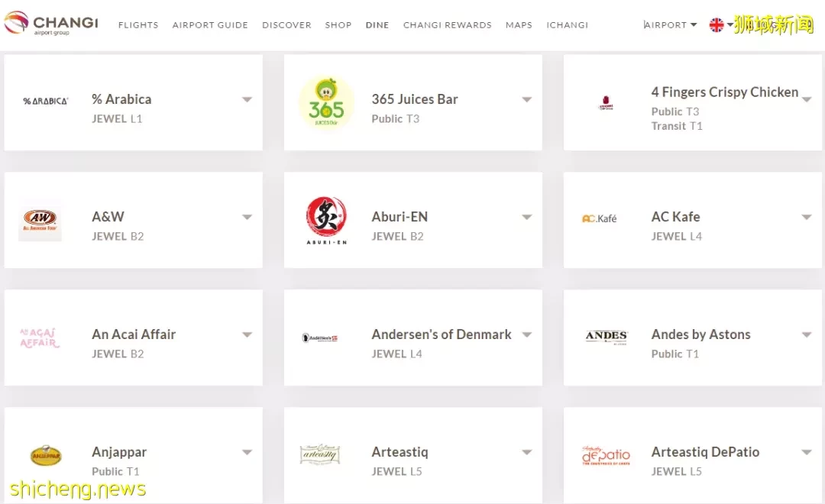Click the Aburi-EN red logo
825x504 pixels.
point(326,220)
